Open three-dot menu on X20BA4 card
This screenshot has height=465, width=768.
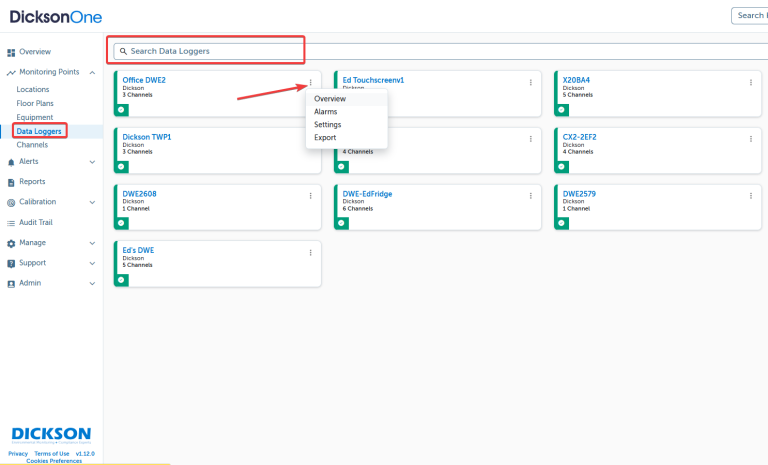point(751,83)
